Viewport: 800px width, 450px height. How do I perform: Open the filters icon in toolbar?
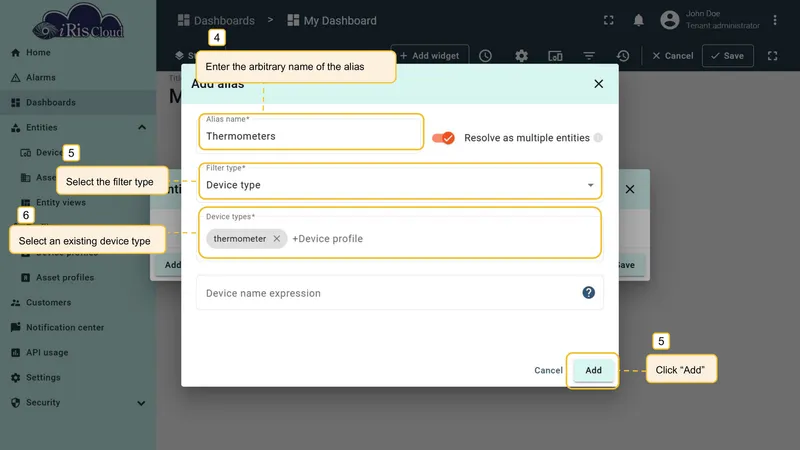(589, 56)
